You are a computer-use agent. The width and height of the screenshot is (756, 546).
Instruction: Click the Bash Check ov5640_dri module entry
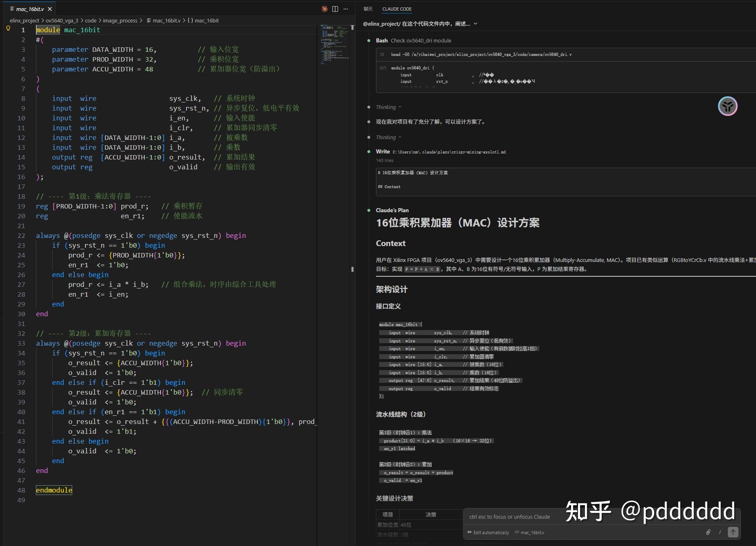pos(414,41)
